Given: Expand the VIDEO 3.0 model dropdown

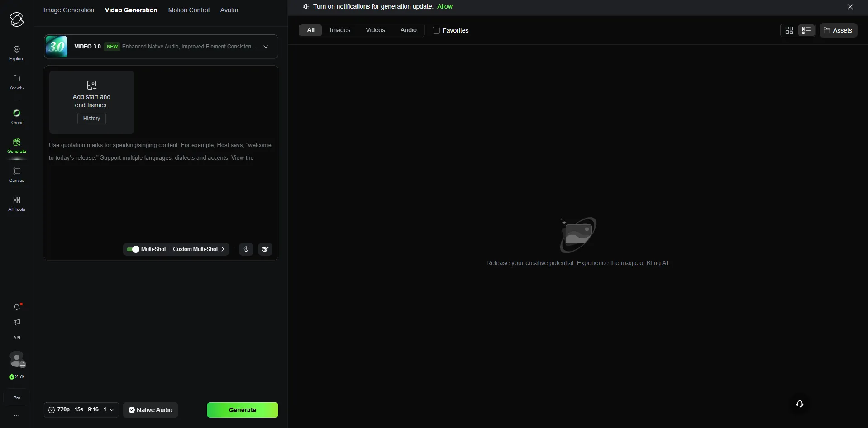Looking at the screenshot, I should [x=266, y=47].
